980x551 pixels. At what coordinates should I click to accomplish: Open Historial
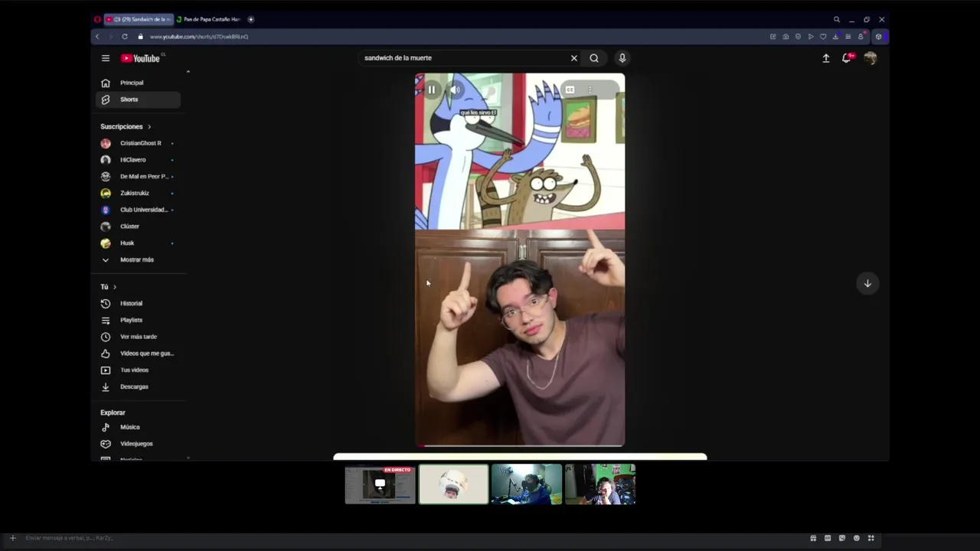coord(138,303)
